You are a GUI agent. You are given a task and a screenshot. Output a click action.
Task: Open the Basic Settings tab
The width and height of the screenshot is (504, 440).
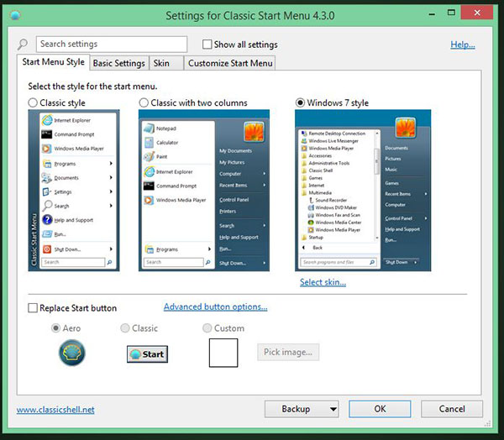(119, 63)
